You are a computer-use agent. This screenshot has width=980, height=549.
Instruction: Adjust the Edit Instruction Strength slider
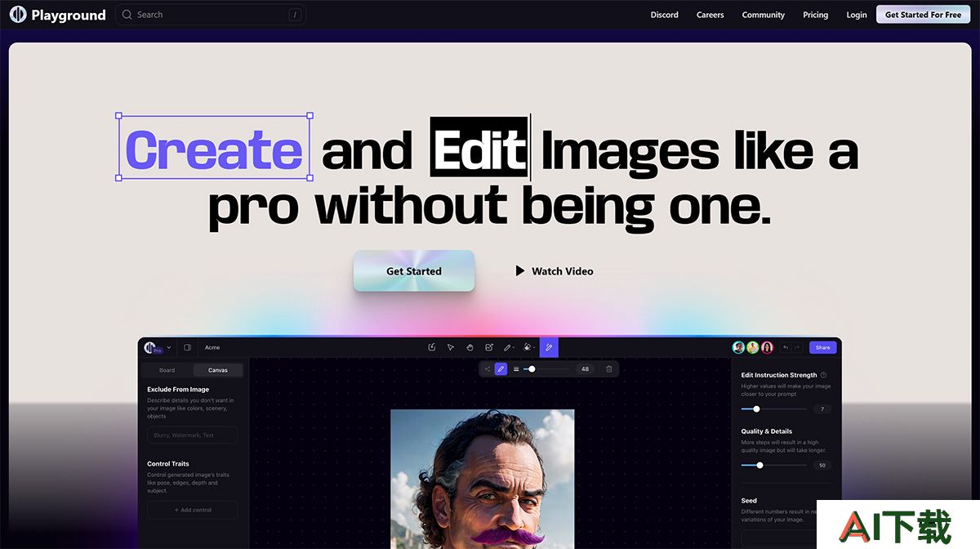pyautogui.click(x=773, y=408)
